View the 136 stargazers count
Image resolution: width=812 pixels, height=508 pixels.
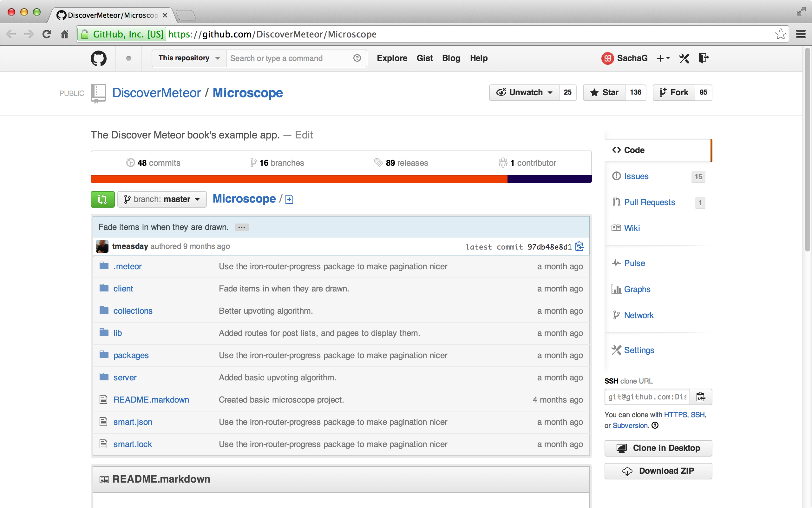point(635,92)
